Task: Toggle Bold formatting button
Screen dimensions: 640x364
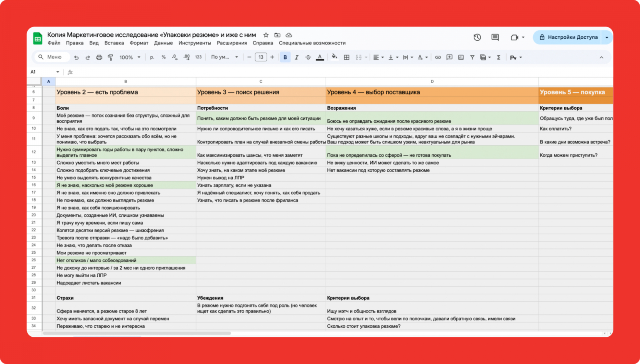Action: pos(285,57)
